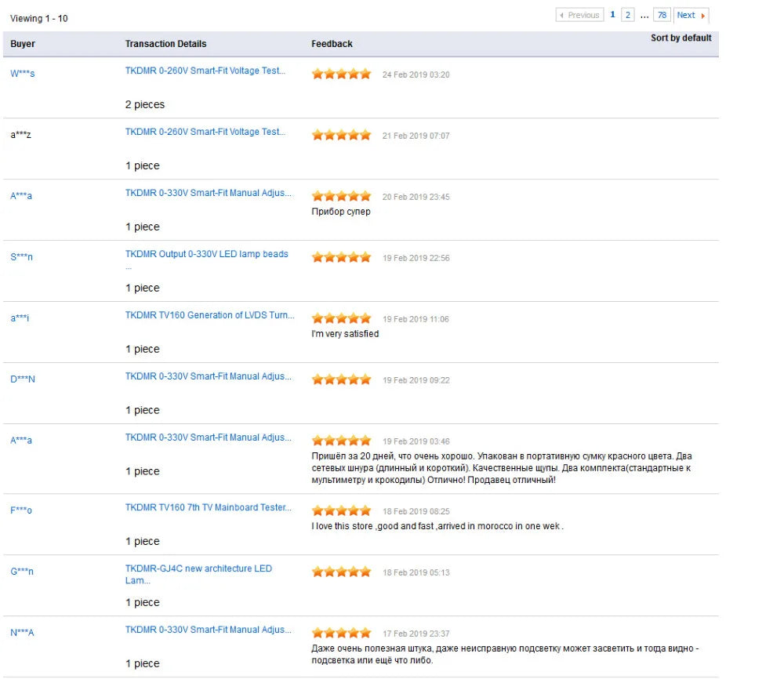Open the 'Sort by default' sorting option
Image resolution: width=784 pixels, height=679 pixels.
tap(681, 38)
